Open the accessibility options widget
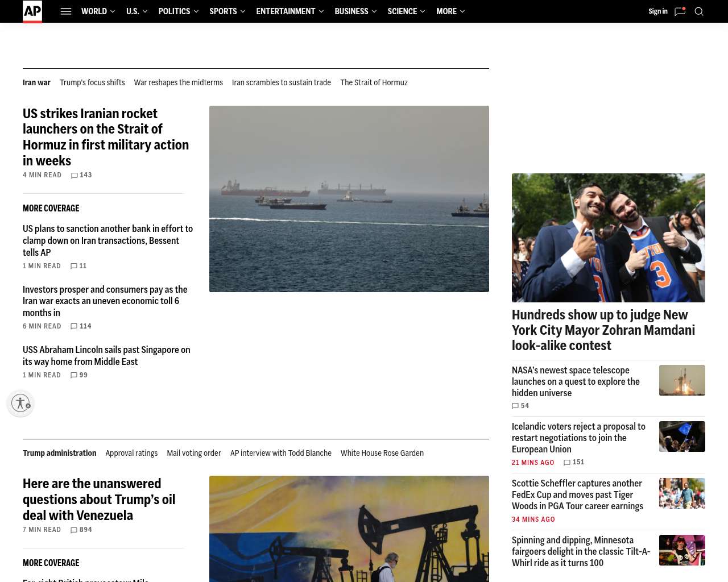This screenshot has height=582, width=728. pos(20,403)
